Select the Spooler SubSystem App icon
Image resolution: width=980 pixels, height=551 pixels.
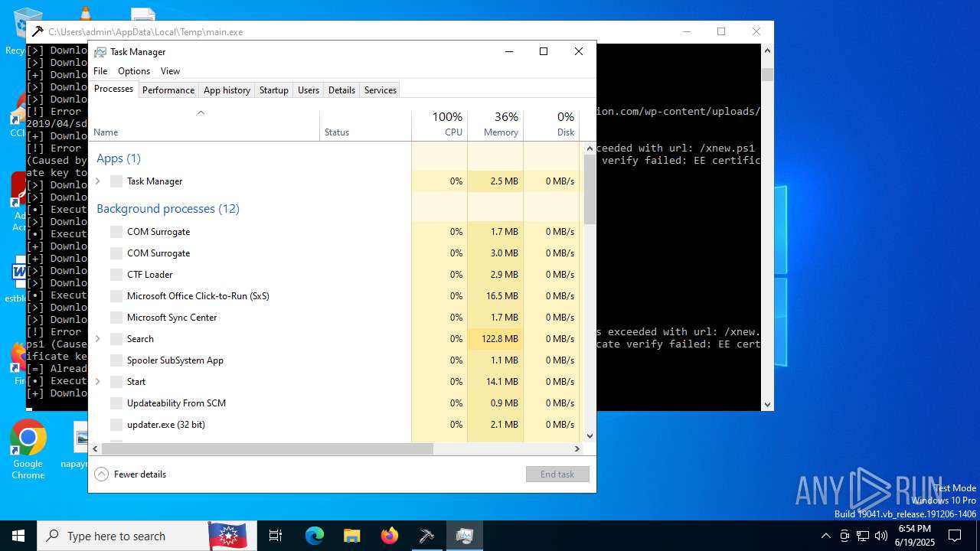tap(116, 360)
